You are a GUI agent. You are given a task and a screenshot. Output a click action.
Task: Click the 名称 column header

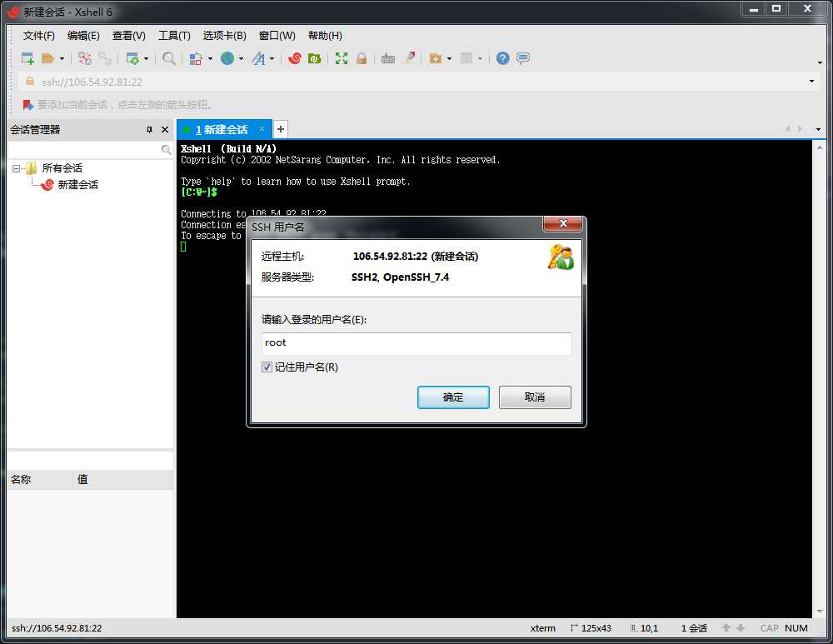(40, 480)
